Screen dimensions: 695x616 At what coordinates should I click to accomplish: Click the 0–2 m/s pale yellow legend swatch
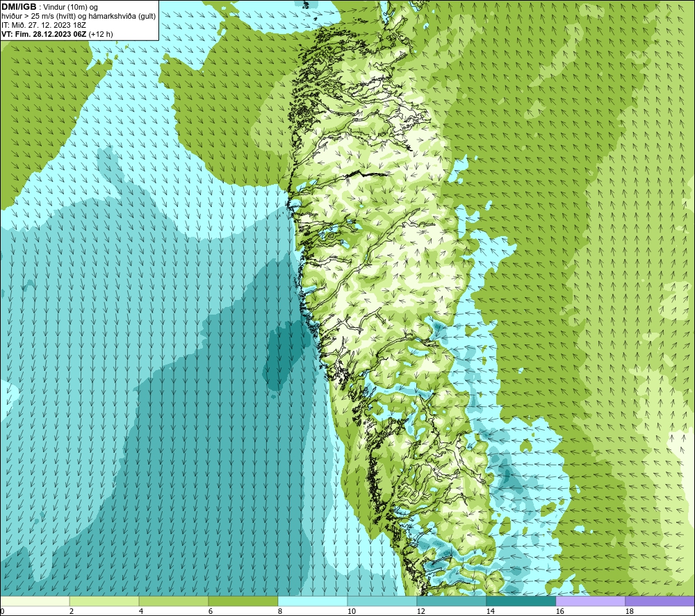click(x=35, y=601)
